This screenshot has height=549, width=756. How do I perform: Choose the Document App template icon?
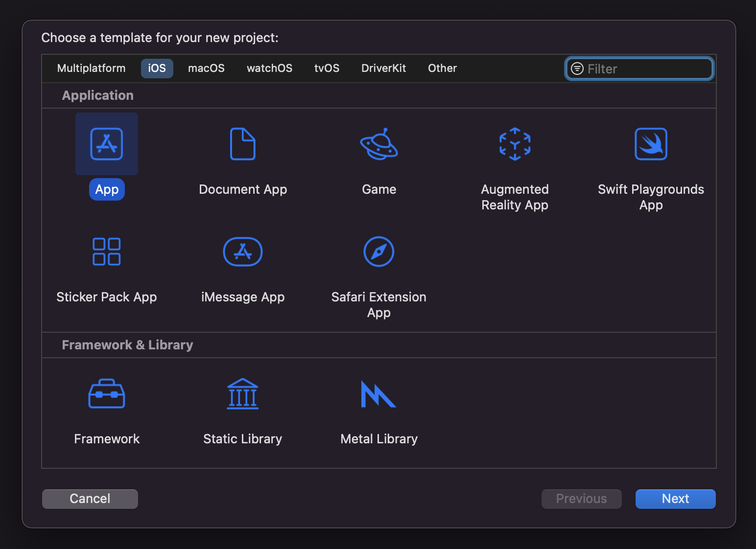click(x=243, y=144)
